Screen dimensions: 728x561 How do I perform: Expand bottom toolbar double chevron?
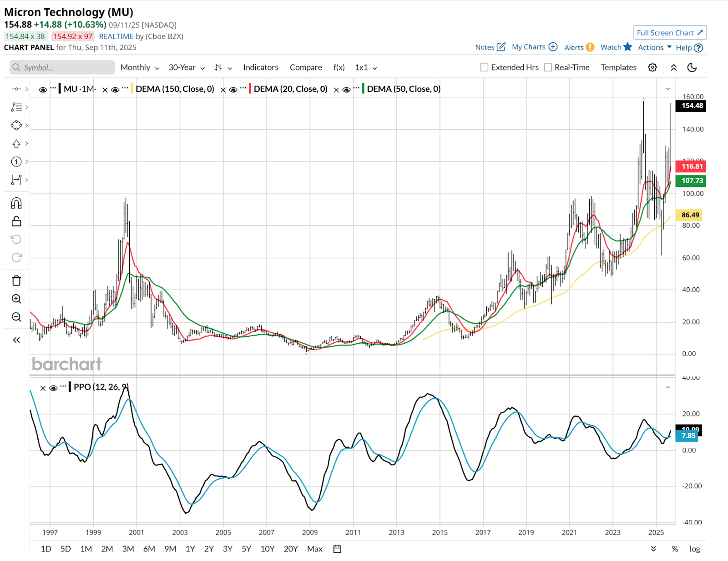click(653, 549)
